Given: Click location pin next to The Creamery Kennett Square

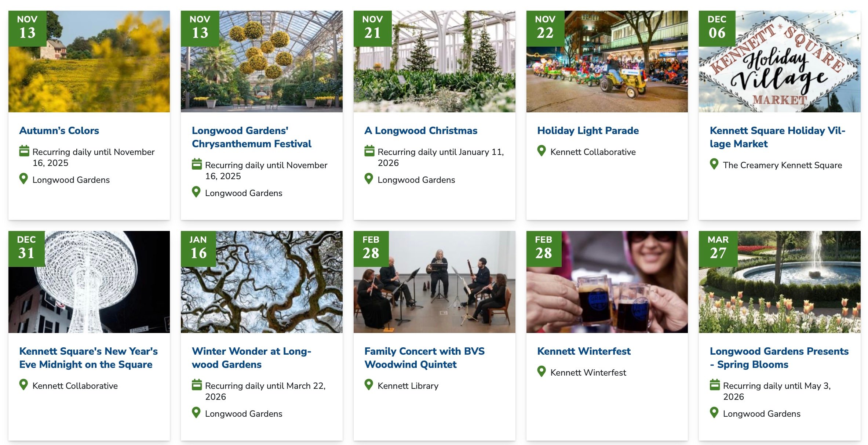Looking at the screenshot, I should click(714, 164).
